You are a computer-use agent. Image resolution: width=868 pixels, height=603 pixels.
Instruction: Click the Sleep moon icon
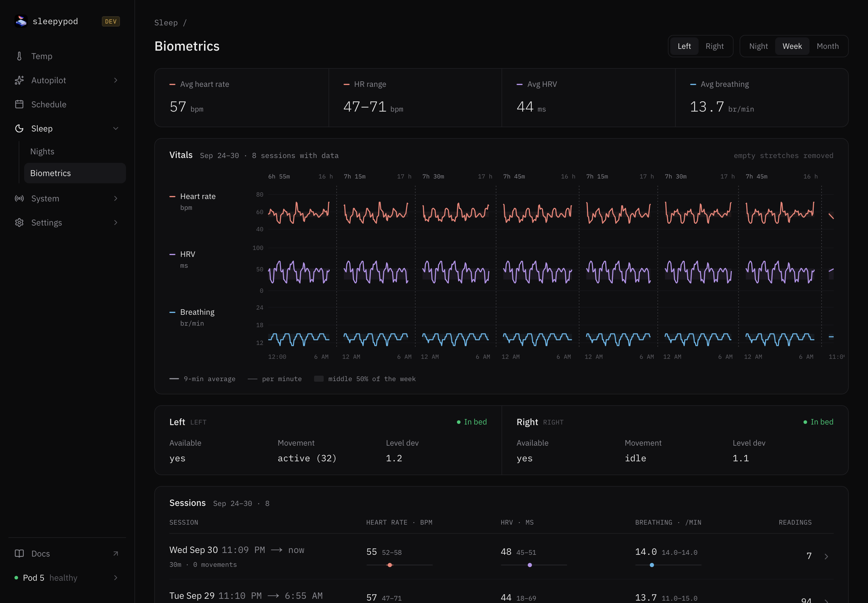click(x=19, y=128)
